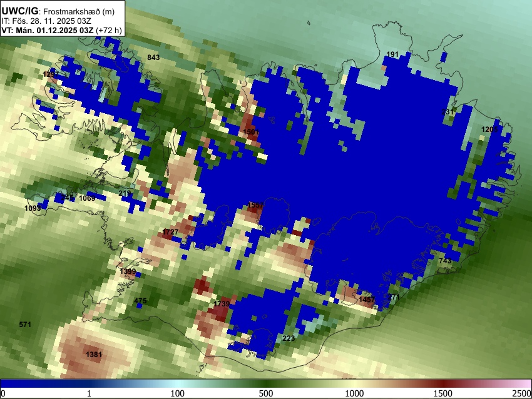
Task: Click the 191 label in the north
Action: click(392, 54)
